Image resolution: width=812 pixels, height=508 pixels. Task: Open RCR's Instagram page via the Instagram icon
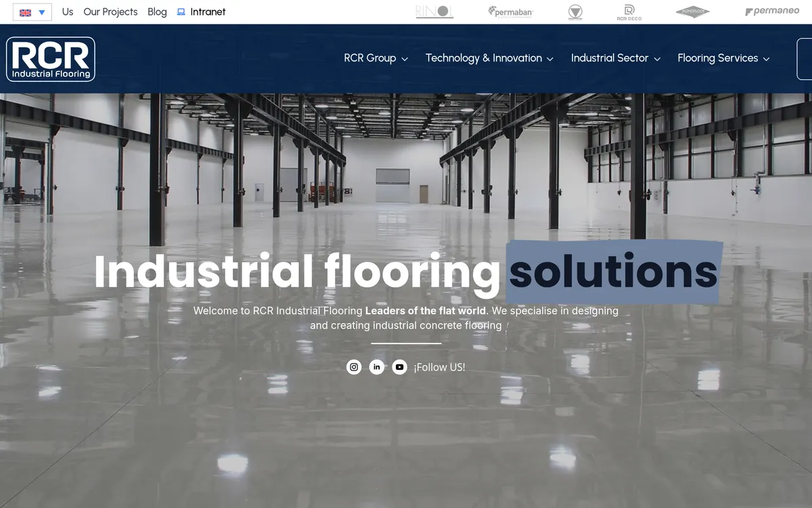[354, 366]
